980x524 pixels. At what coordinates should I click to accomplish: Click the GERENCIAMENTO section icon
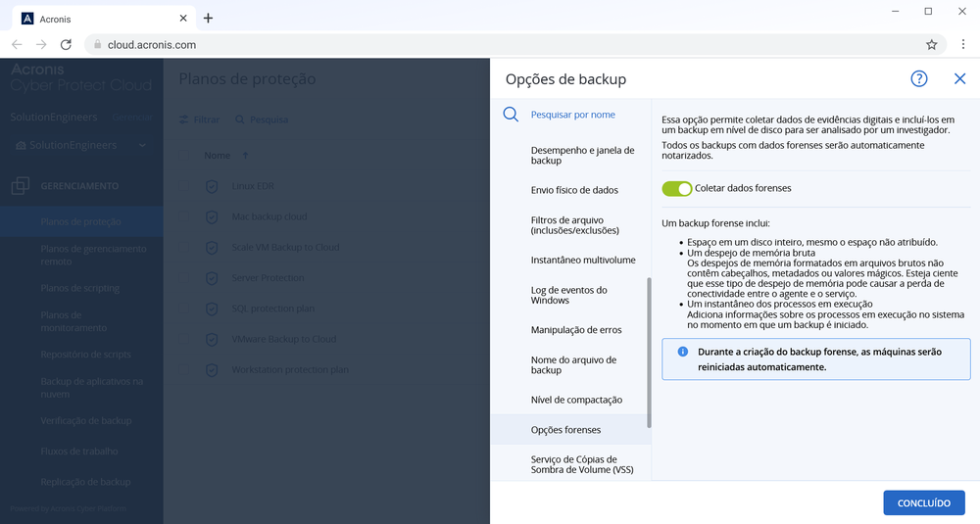(x=20, y=185)
